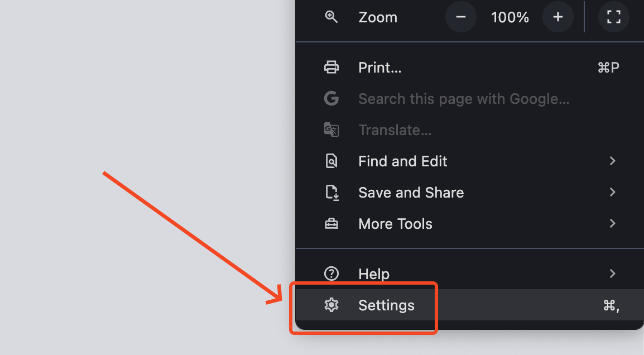Decrease zoom with the minus button
This screenshot has height=355, width=644.
pyautogui.click(x=461, y=17)
